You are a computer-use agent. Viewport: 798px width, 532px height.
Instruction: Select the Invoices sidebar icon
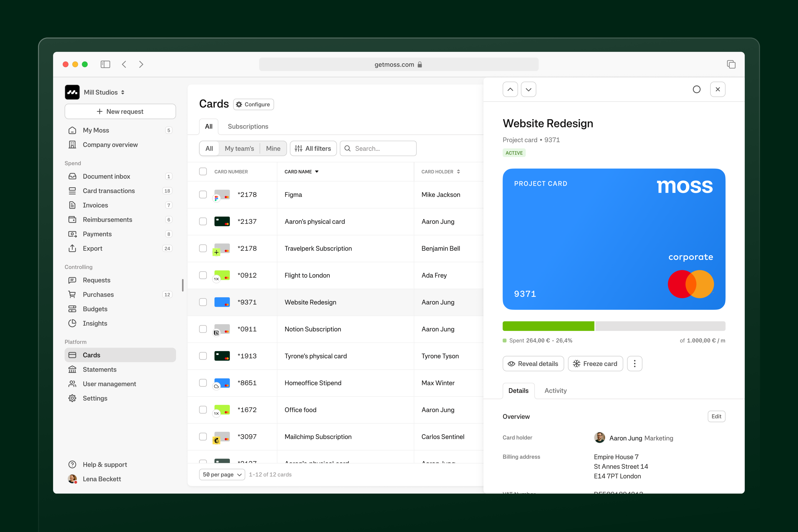click(x=72, y=205)
